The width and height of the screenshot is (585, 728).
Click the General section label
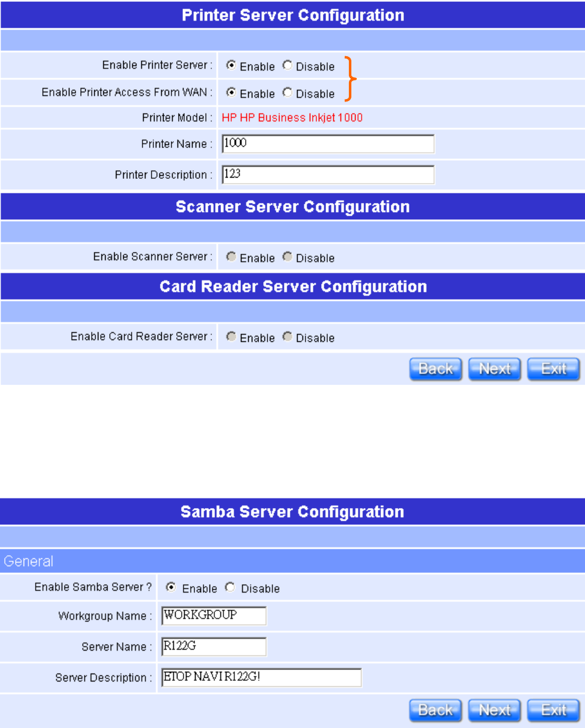pyautogui.click(x=28, y=561)
